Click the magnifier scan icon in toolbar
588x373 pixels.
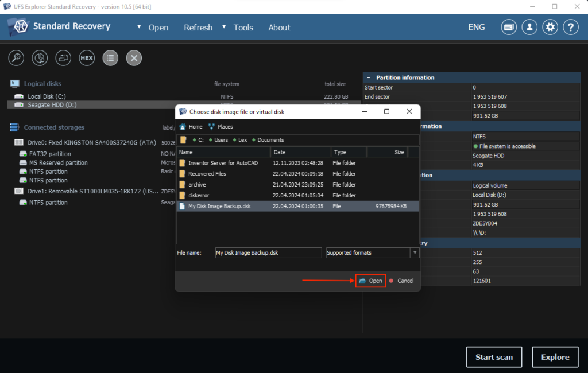(x=16, y=57)
